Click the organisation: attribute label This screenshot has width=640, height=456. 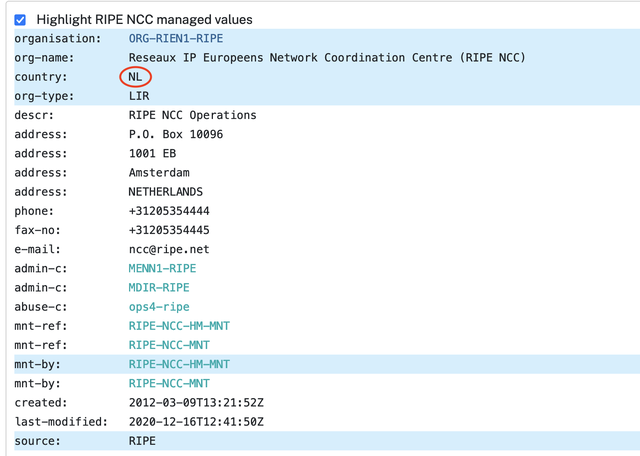tap(58, 39)
